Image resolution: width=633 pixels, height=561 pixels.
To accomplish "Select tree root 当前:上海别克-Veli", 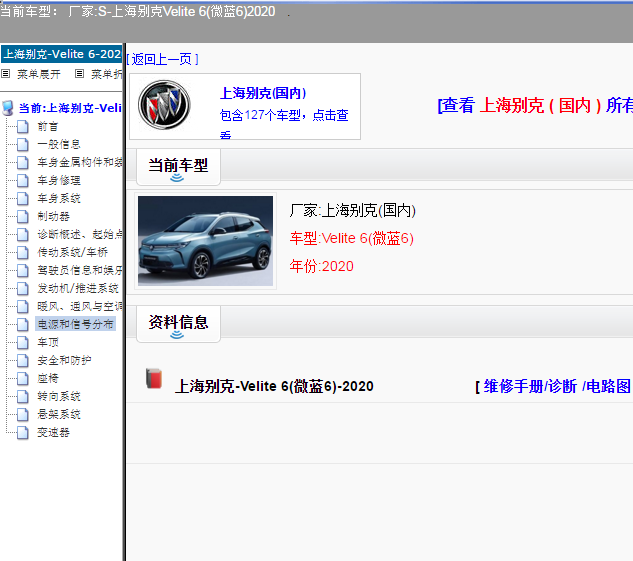I will [x=70, y=108].
